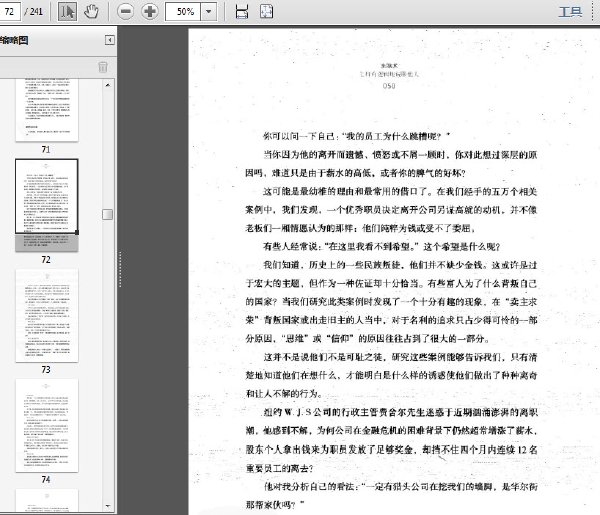
Task: Click the zoom out minus icon
Action: [125, 11]
